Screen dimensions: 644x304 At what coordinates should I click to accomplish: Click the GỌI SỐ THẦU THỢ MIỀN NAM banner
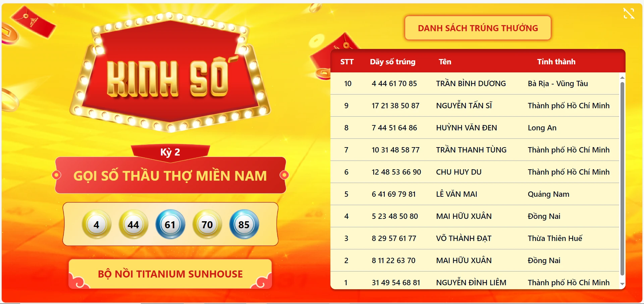170,176
